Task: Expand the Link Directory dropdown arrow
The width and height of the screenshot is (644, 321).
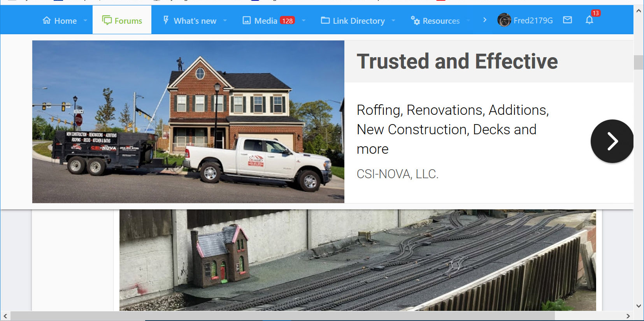Action: click(393, 21)
